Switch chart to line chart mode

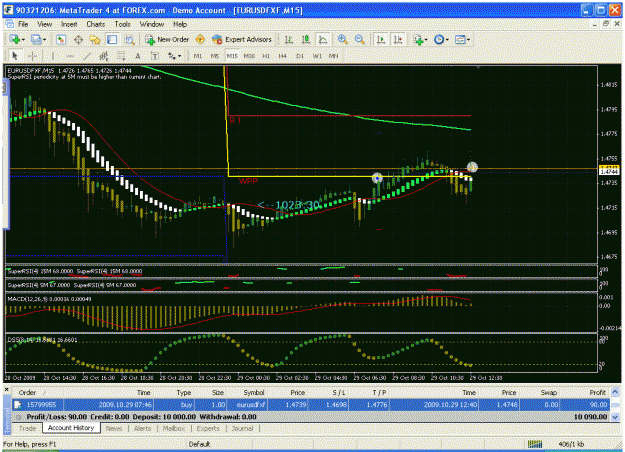(x=323, y=39)
